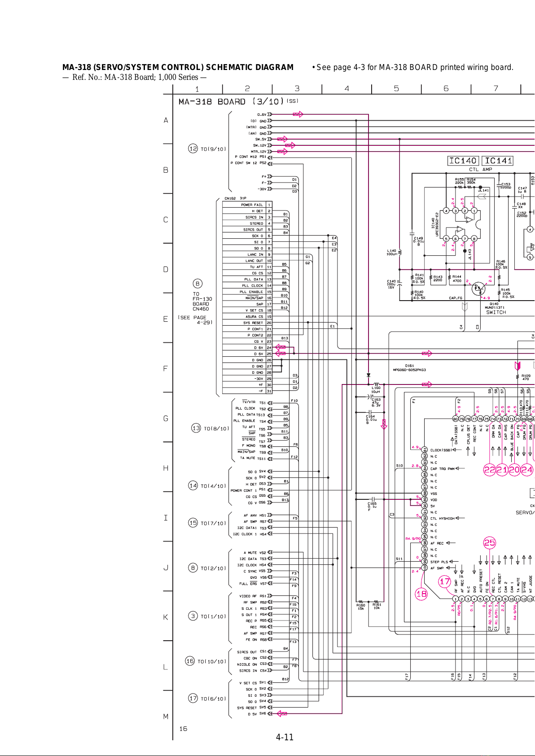Select the "POWER FAIL" row of CN162
This screenshot has width=535, height=756.
coord(247,205)
